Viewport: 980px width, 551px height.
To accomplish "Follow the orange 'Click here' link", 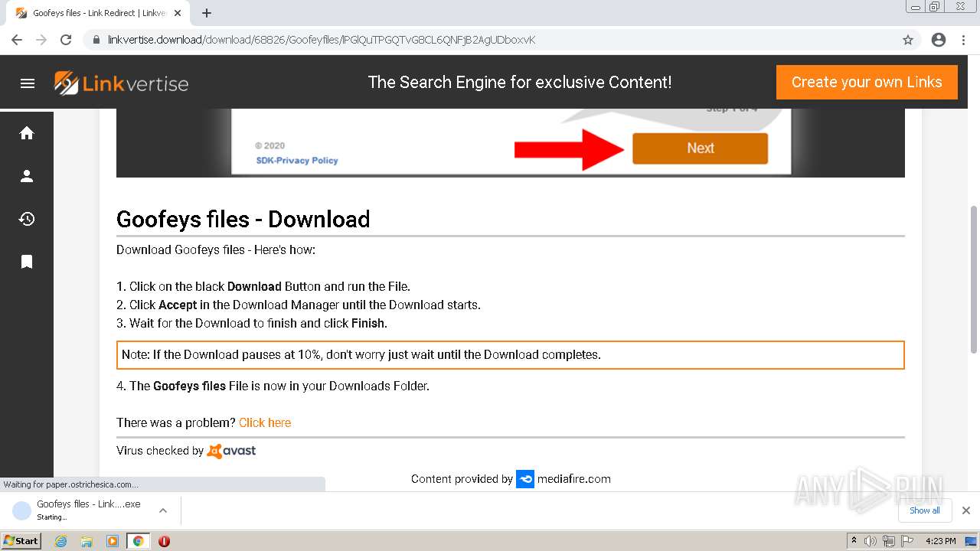I will (265, 422).
